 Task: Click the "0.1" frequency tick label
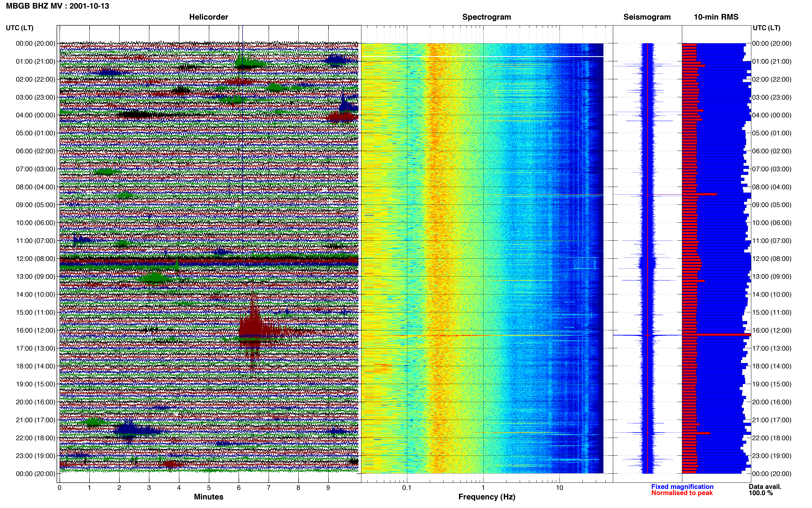pos(407,488)
